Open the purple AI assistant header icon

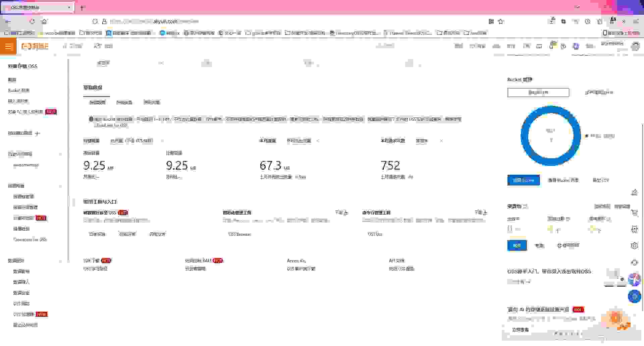(576, 46)
